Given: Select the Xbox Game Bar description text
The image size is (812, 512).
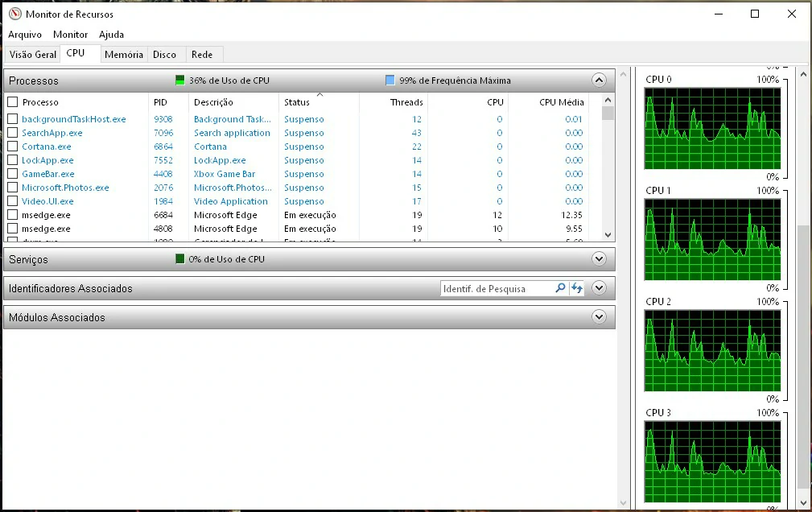Looking at the screenshot, I should [225, 174].
